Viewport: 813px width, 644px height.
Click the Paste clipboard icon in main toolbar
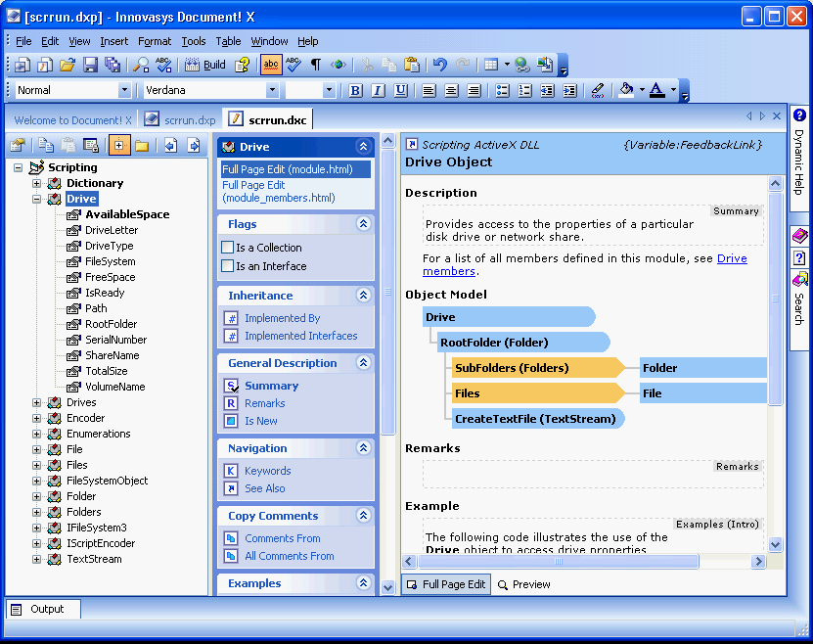coord(412,65)
